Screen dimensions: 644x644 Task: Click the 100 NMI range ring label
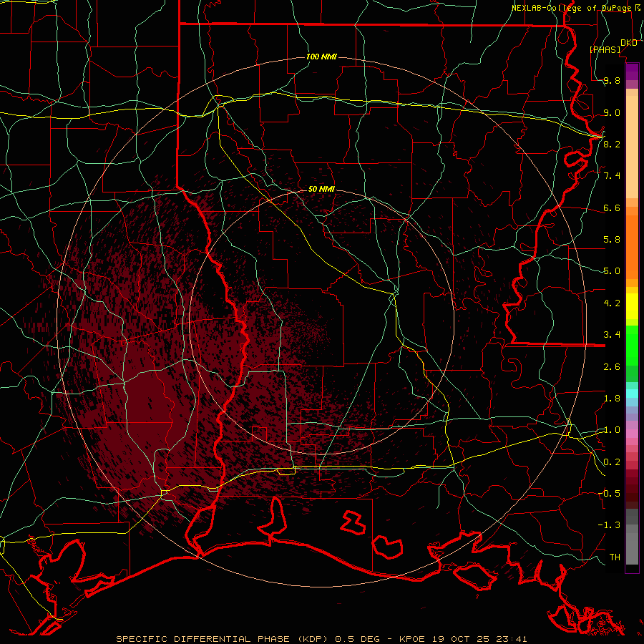321,57
